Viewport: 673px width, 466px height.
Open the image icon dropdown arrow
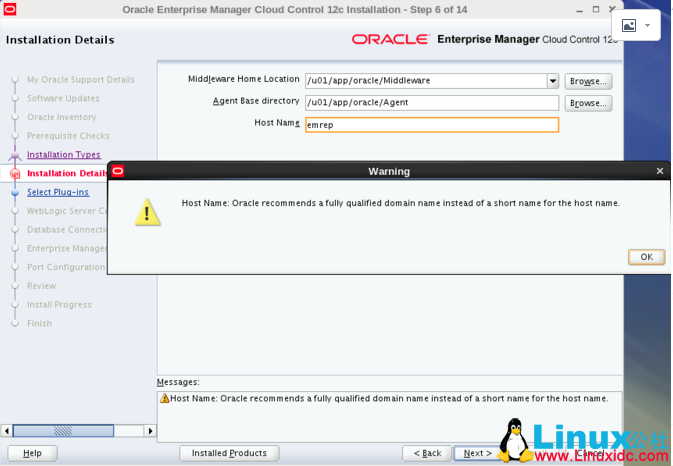pyautogui.click(x=647, y=25)
